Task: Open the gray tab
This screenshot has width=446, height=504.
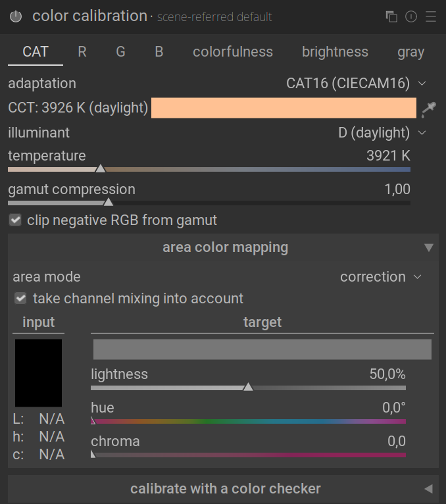Action: (410, 52)
